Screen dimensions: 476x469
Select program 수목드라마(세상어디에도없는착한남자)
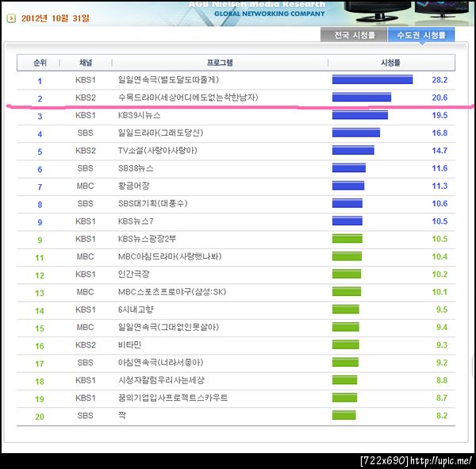[188, 98]
